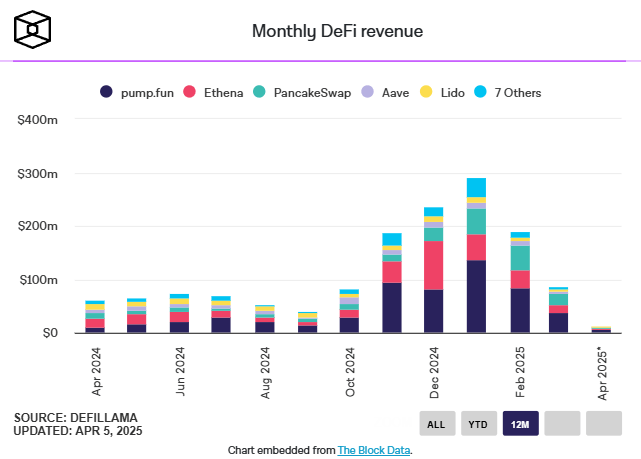Toggle the Ethena legend series
Screen dimensions: 641x459
pos(213,92)
